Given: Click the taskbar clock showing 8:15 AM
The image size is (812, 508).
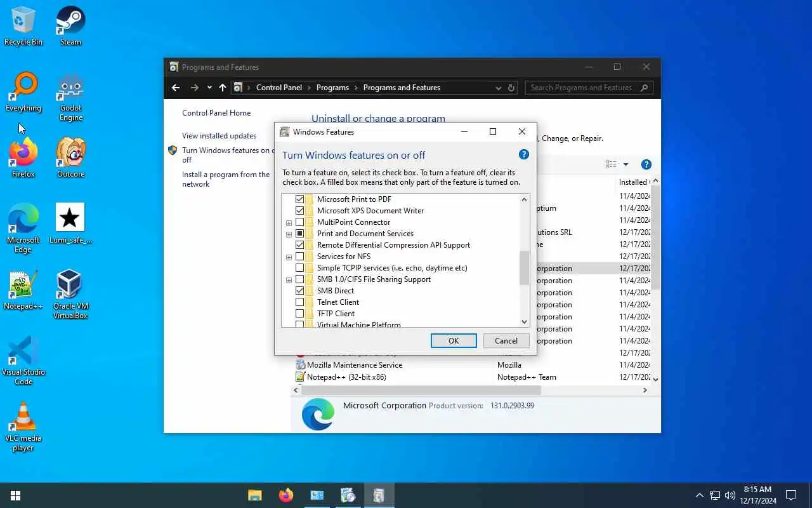Looking at the screenshot, I should coord(759,495).
